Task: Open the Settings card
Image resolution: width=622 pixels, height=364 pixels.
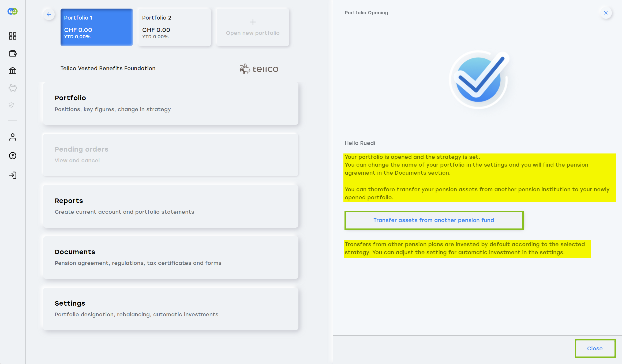Action: (171, 309)
